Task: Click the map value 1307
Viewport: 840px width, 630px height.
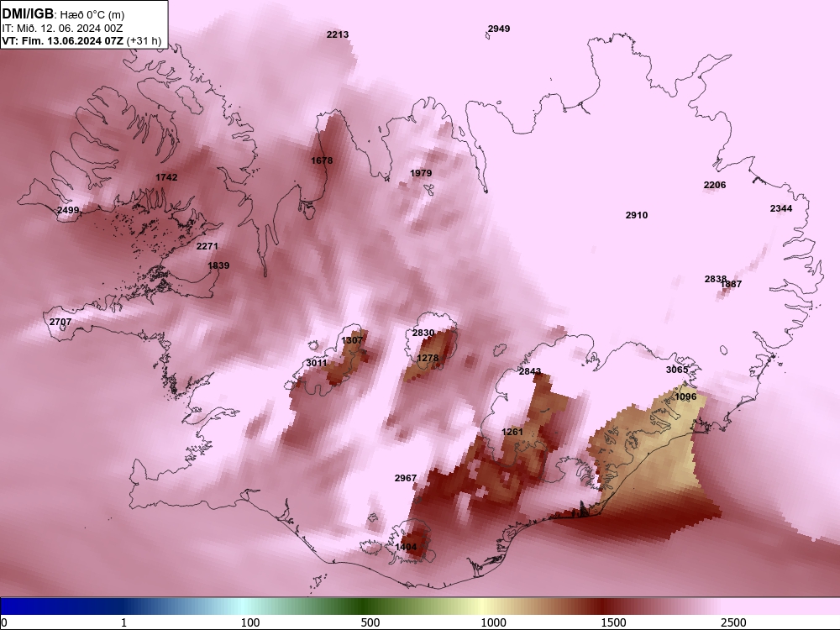Action: (x=352, y=340)
